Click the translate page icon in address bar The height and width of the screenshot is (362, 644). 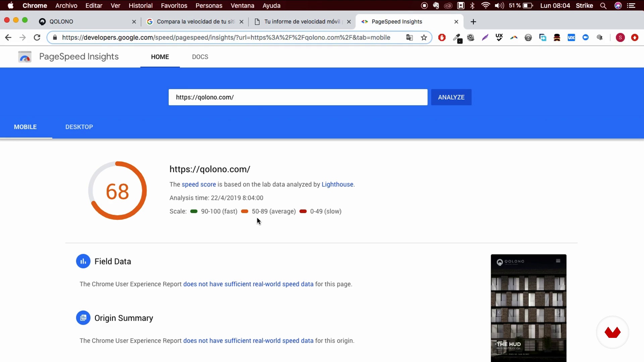click(x=410, y=38)
